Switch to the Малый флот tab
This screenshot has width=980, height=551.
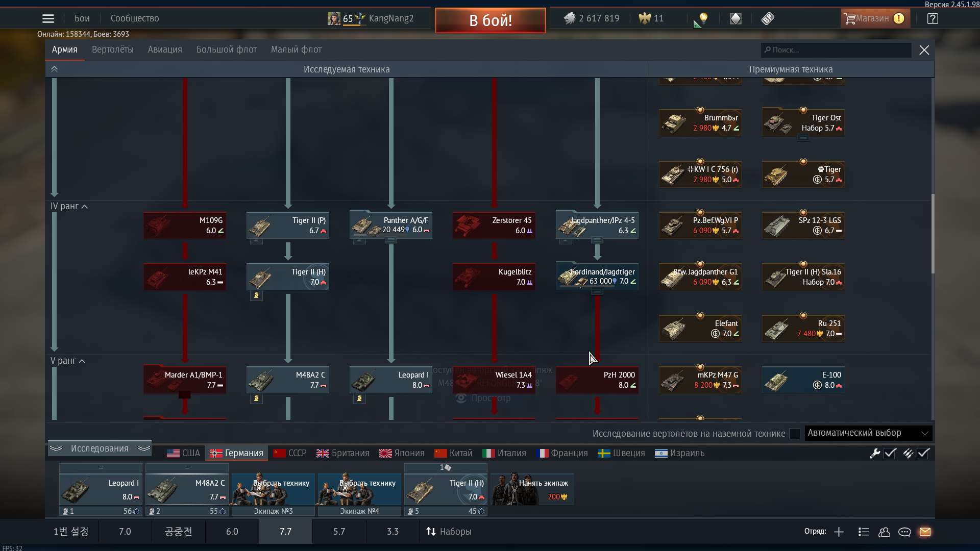(297, 49)
